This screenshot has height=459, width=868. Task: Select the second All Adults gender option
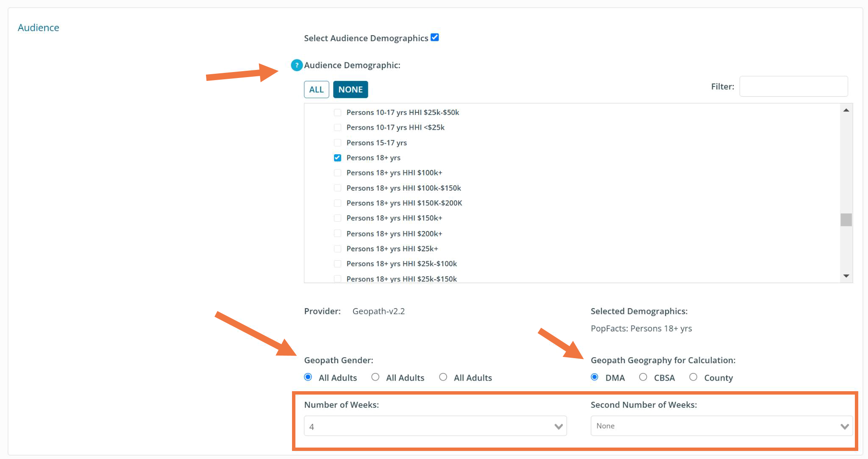pyautogui.click(x=375, y=377)
